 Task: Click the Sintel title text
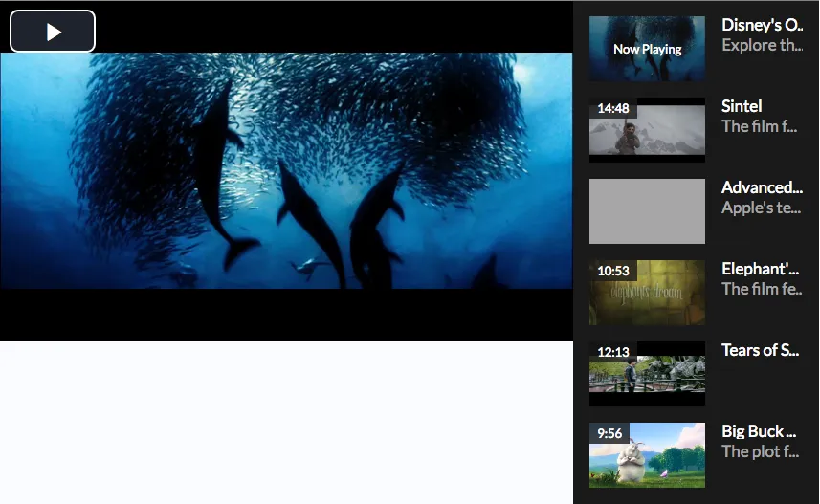742,106
